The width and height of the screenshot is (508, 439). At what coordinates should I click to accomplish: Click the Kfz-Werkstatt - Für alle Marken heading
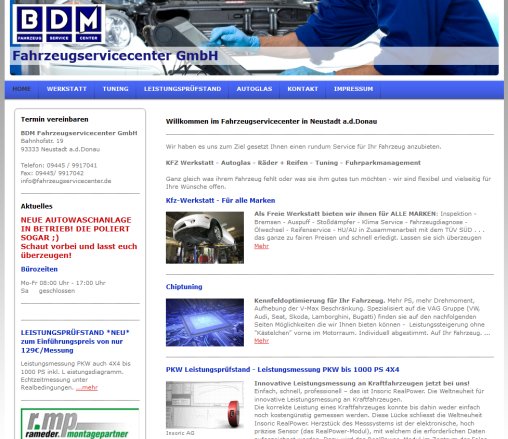220,201
